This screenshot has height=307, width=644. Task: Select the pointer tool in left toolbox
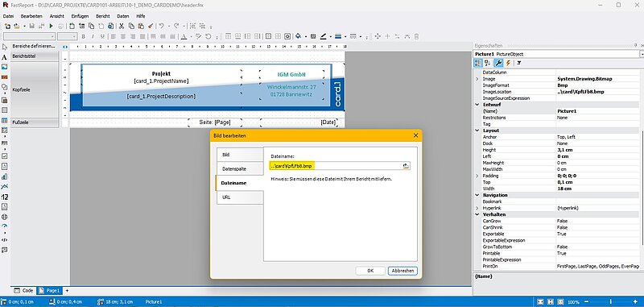5,48
